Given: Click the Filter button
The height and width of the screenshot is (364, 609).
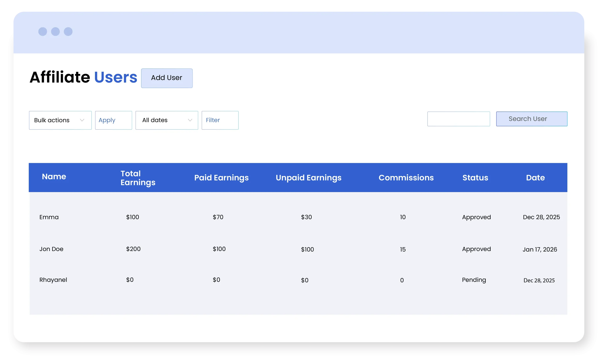Looking at the screenshot, I should [x=220, y=120].
